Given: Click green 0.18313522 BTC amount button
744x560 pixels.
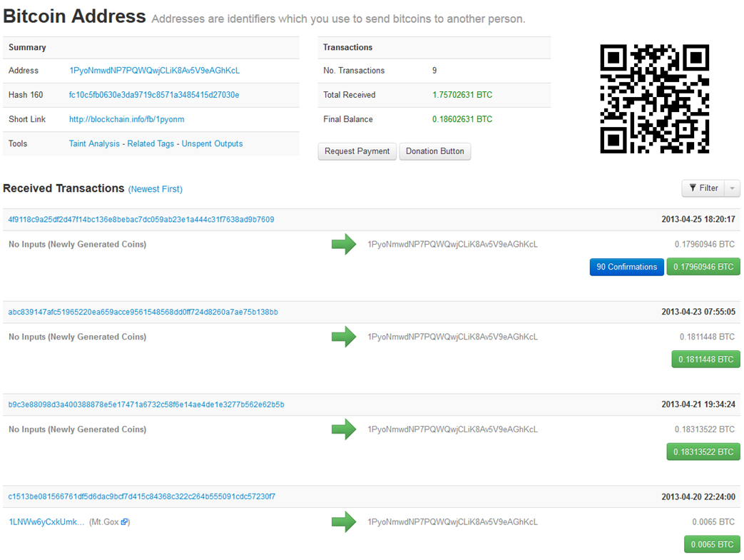Looking at the screenshot, I should click(703, 452).
